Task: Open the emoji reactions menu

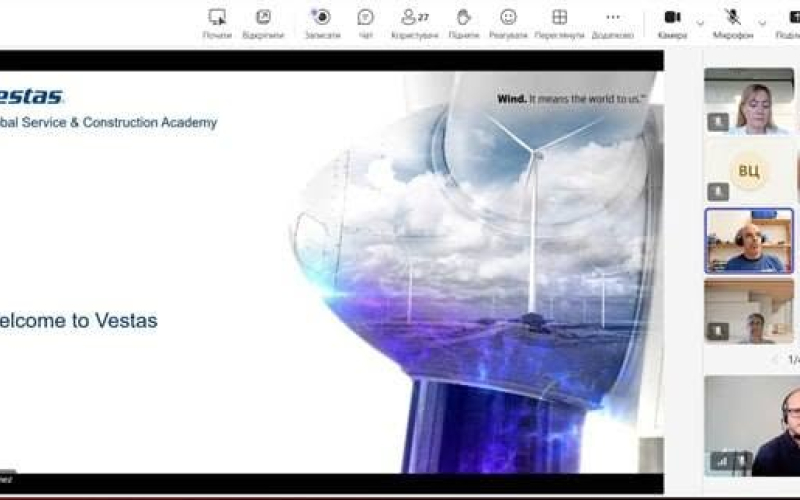Action: point(508,23)
